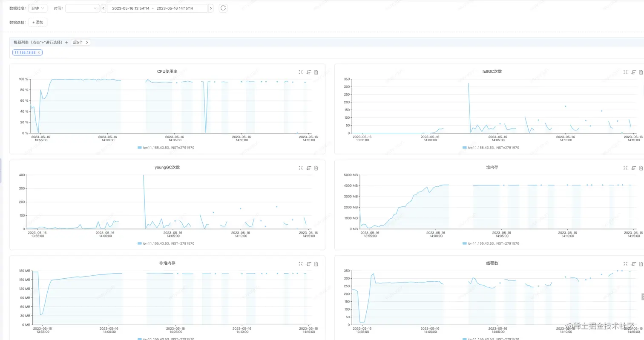Select end time 2023-05-16 14:15:14
The height and width of the screenshot is (340, 644).
pyautogui.click(x=175, y=9)
